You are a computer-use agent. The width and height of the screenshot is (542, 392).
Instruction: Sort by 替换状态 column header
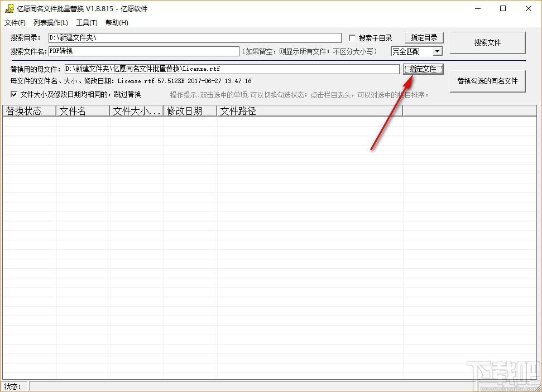[29, 111]
